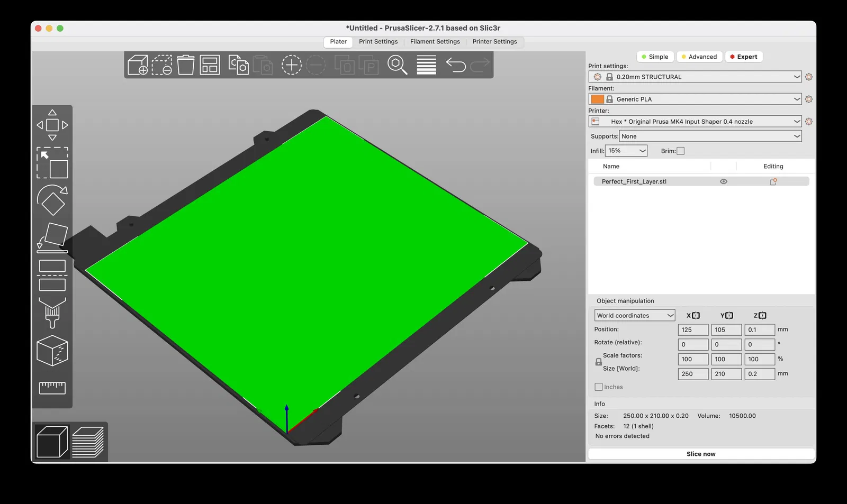847x504 pixels.
Task: Enable the Brim checkbox
Action: click(x=681, y=151)
